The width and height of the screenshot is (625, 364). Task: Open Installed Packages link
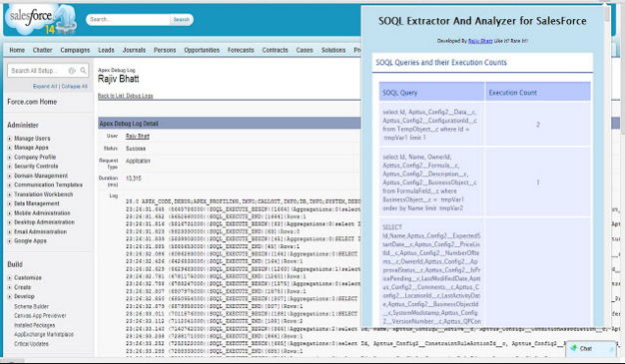pos(35,325)
